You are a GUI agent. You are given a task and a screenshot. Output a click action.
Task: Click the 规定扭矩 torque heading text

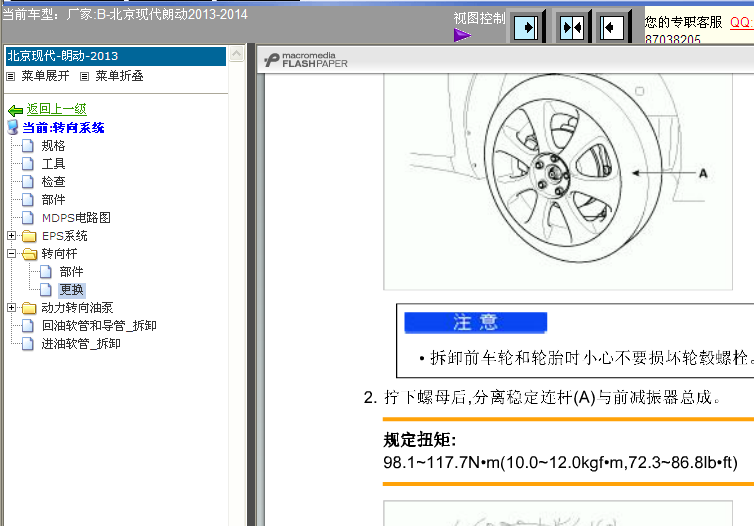[420, 440]
